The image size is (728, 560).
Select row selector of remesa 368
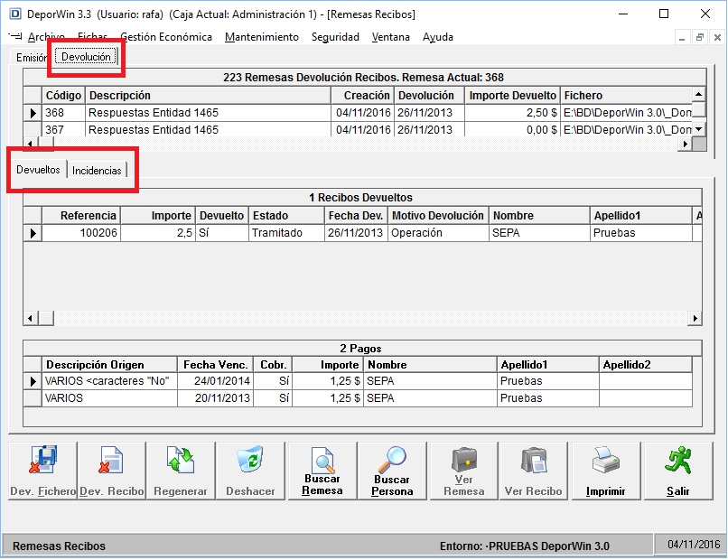point(33,113)
